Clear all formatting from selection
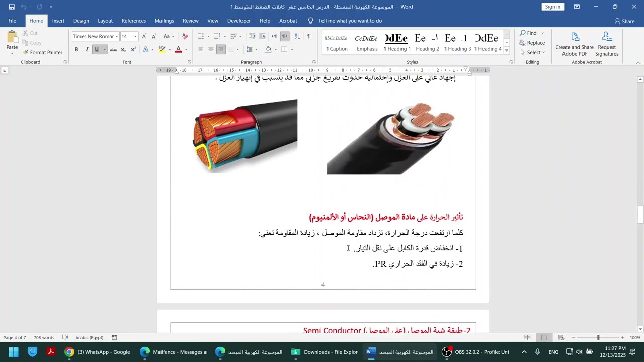 185,36
